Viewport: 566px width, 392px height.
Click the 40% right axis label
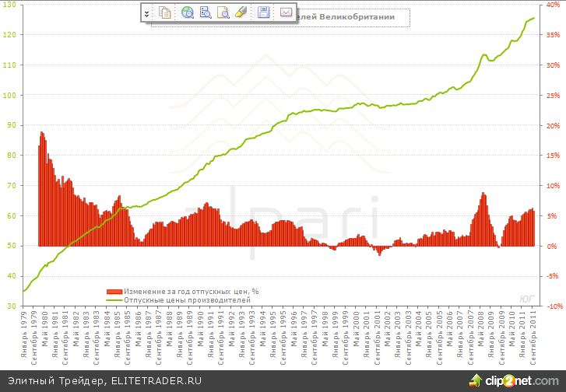551,5
